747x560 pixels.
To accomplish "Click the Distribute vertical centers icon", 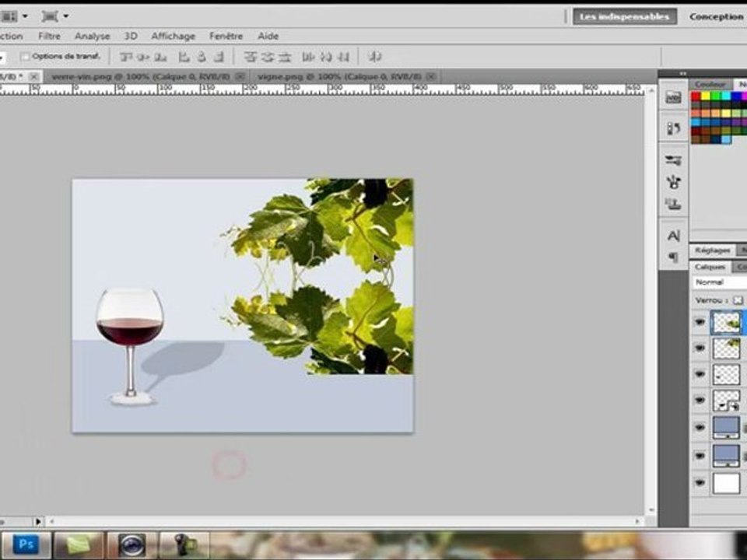I will 268,57.
